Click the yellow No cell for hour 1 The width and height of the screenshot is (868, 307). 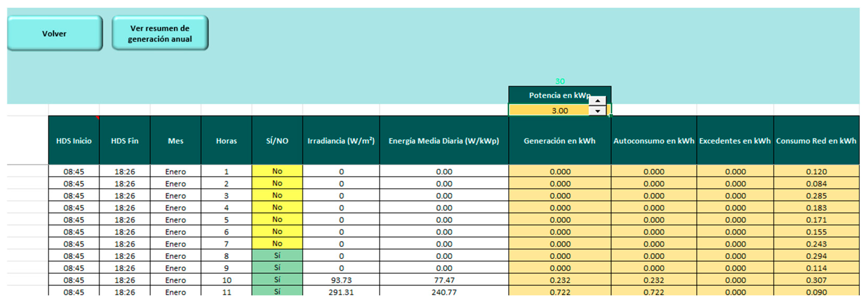point(277,171)
